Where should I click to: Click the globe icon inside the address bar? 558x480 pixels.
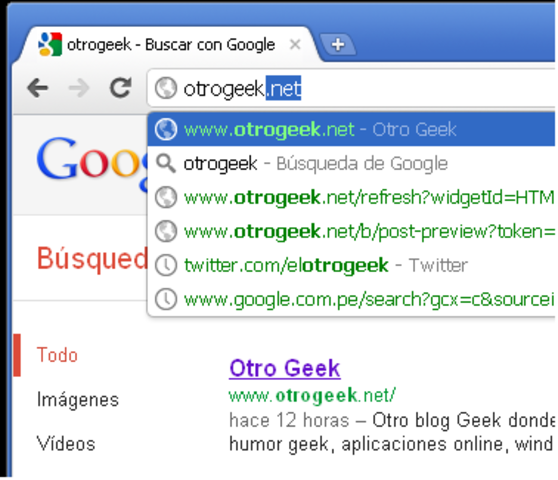click(166, 88)
